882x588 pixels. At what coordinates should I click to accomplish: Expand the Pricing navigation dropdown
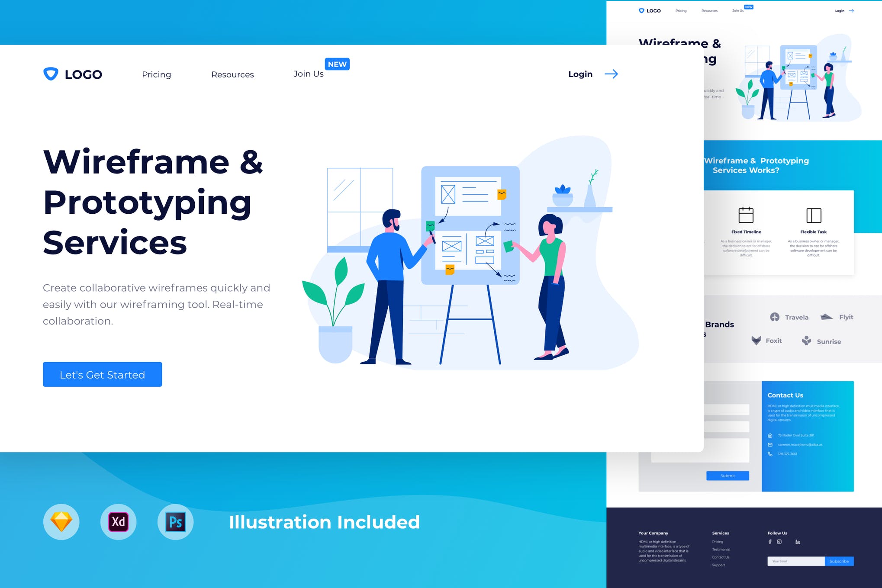155,74
